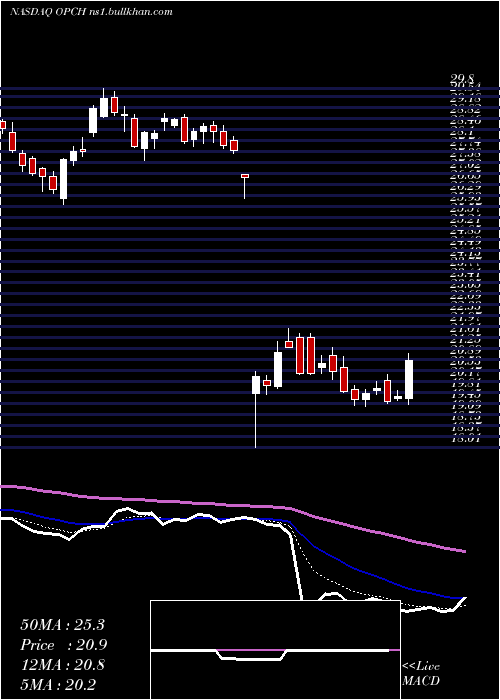Click the 29.8 top price axis label
The image size is (500, 700).
pos(464,79)
